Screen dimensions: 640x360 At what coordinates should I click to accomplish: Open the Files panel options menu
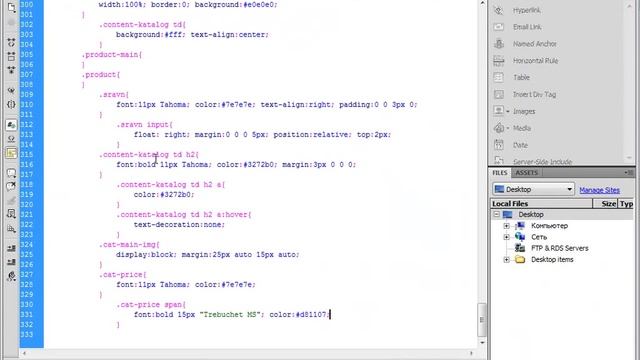coord(629,173)
